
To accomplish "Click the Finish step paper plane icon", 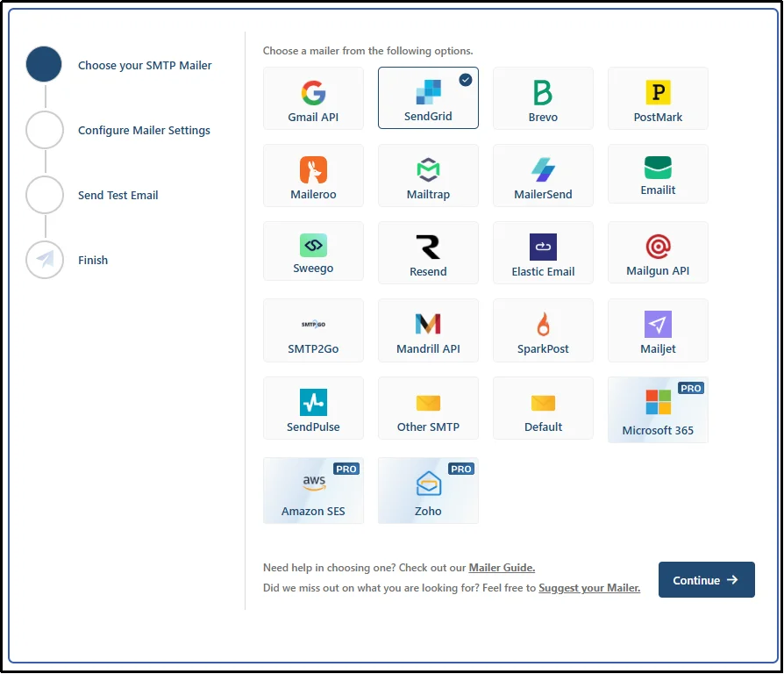I will pyautogui.click(x=45, y=259).
